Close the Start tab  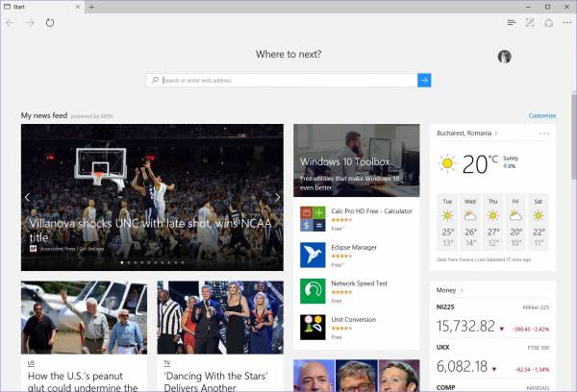tap(78, 7)
